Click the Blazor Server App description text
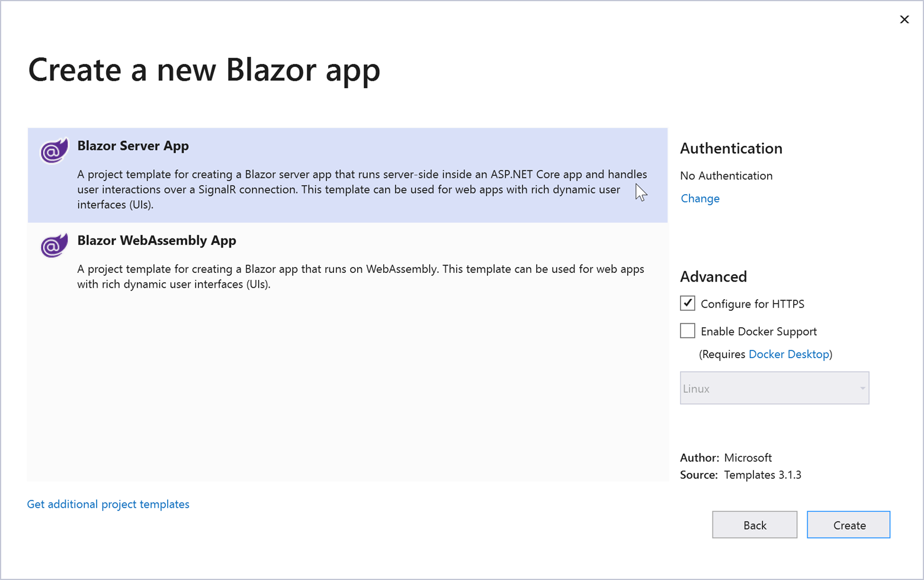The height and width of the screenshot is (580, 924). coord(362,189)
